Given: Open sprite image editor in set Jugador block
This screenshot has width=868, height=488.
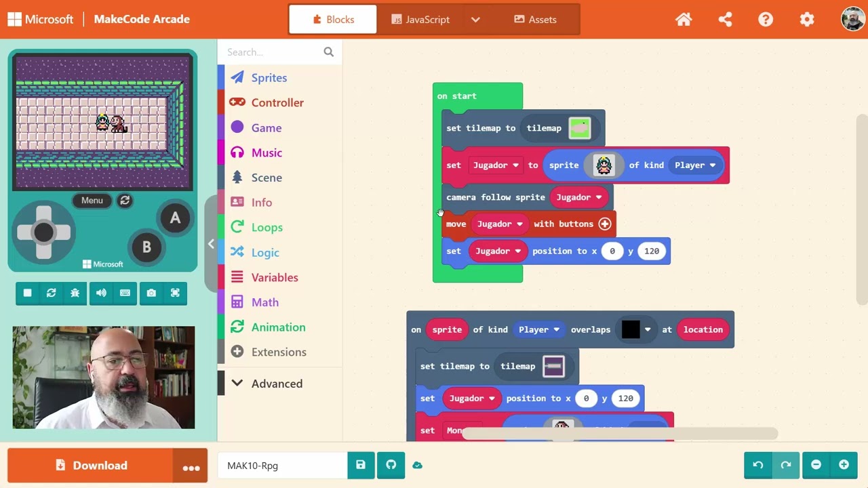Looking at the screenshot, I should [604, 165].
